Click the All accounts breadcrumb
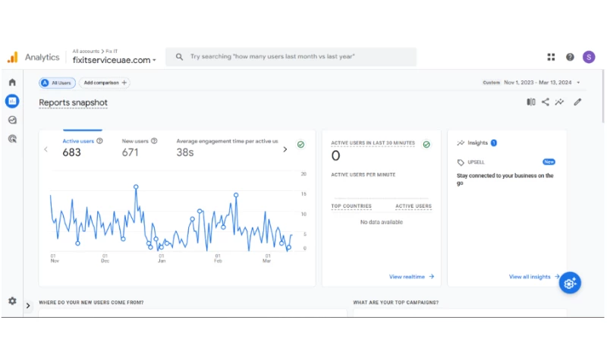 click(x=86, y=51)
